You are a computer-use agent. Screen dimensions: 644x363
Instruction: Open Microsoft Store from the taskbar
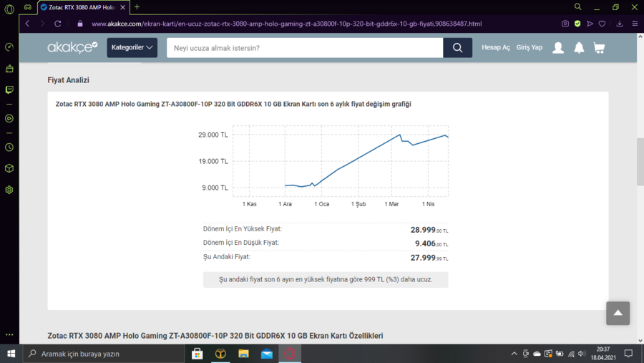pyautogui.click(x=197, y=354)
